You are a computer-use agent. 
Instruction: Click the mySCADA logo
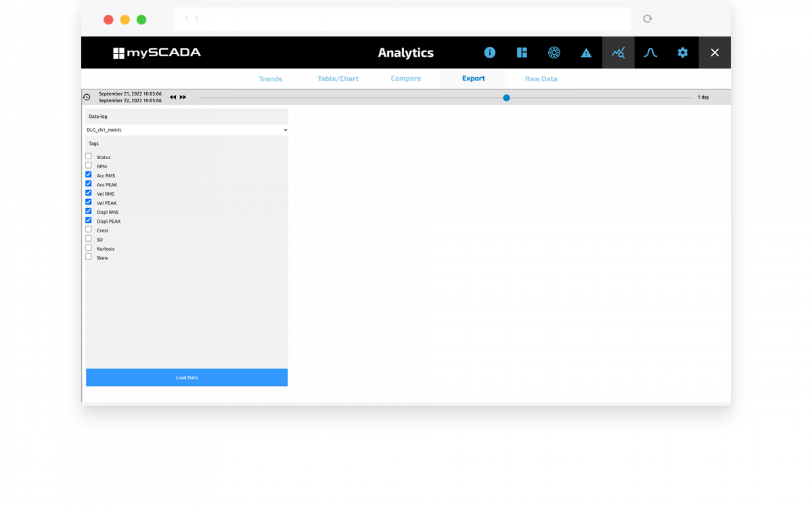point(157,53)
